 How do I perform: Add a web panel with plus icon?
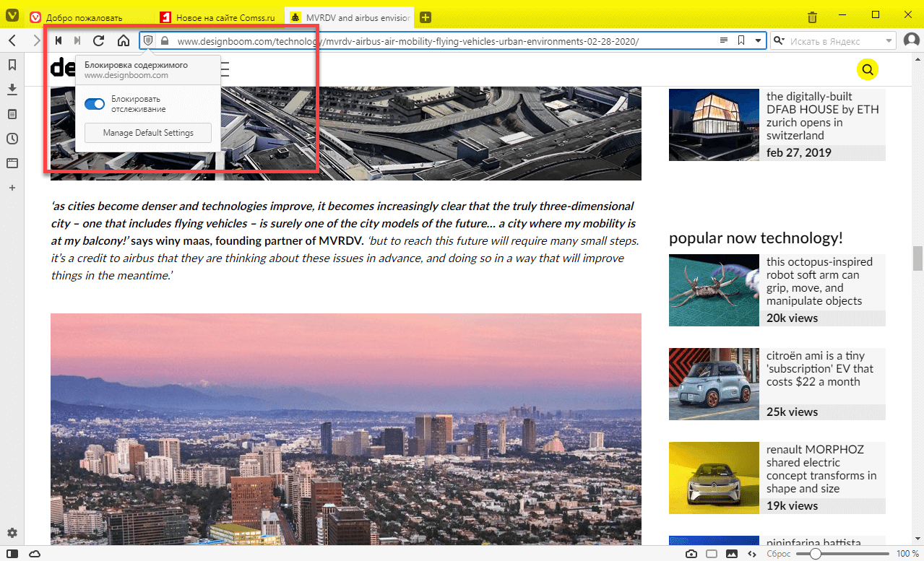pyautogui.click(x=12, y=188)
